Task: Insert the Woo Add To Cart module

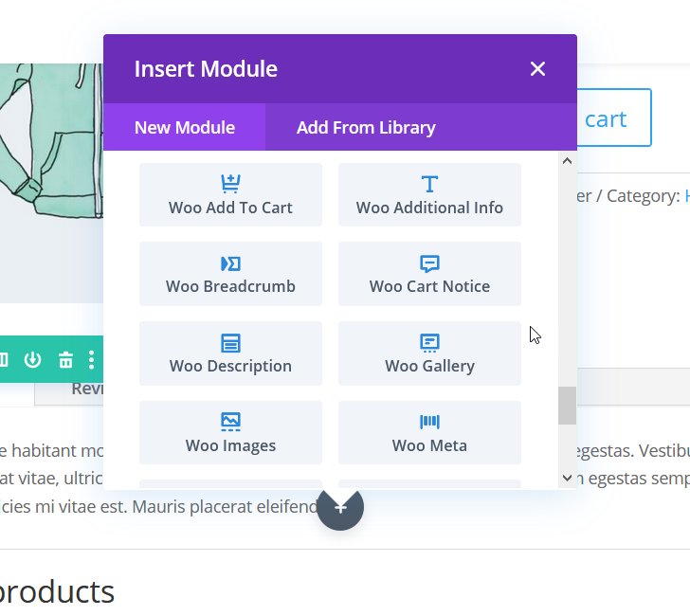Action: tap(230, 195)
